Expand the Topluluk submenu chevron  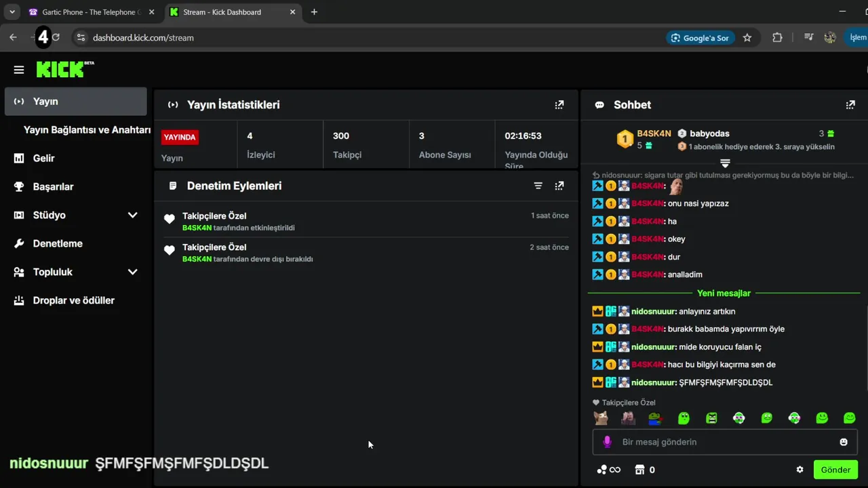point(132,272)
